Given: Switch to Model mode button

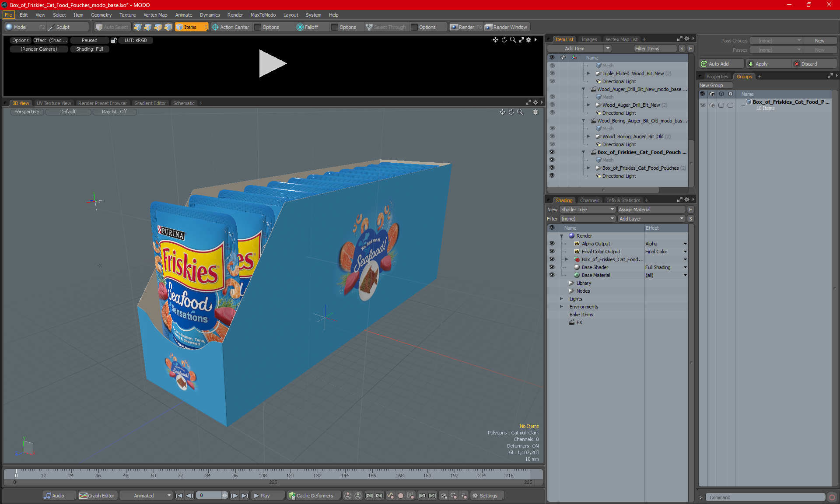Looking at the screenshot, I should (25, 27).
